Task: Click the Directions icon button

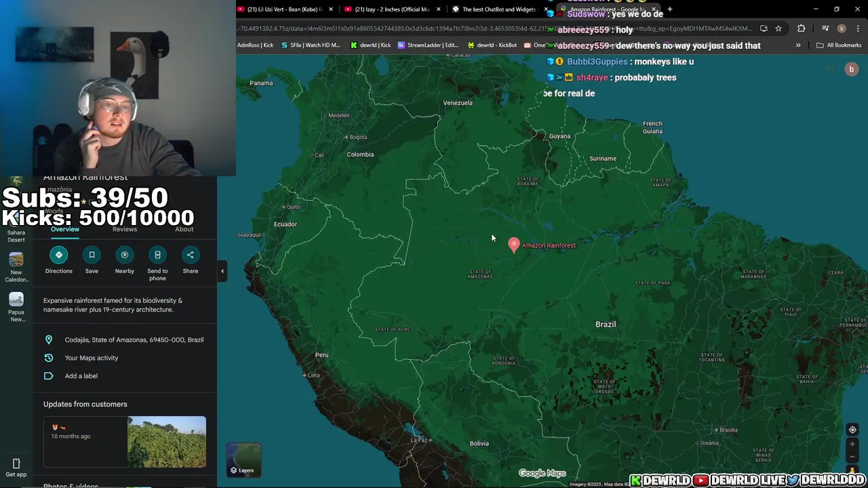Action: [59, 255]
